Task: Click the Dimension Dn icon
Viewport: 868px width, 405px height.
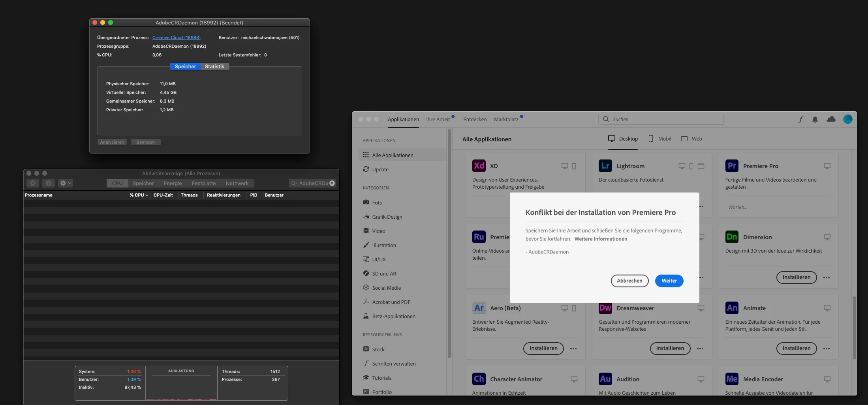Action: pos(732,237)
